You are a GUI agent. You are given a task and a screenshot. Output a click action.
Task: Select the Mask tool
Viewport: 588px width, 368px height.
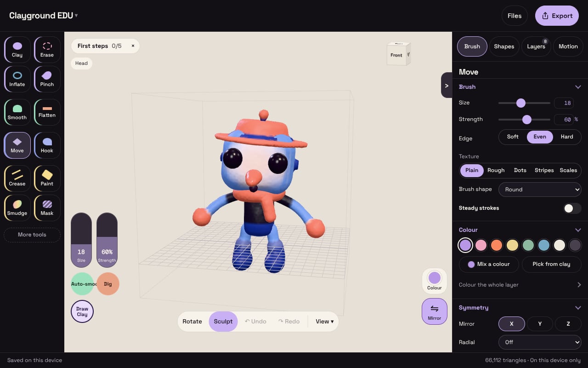(x=47, y=208)
